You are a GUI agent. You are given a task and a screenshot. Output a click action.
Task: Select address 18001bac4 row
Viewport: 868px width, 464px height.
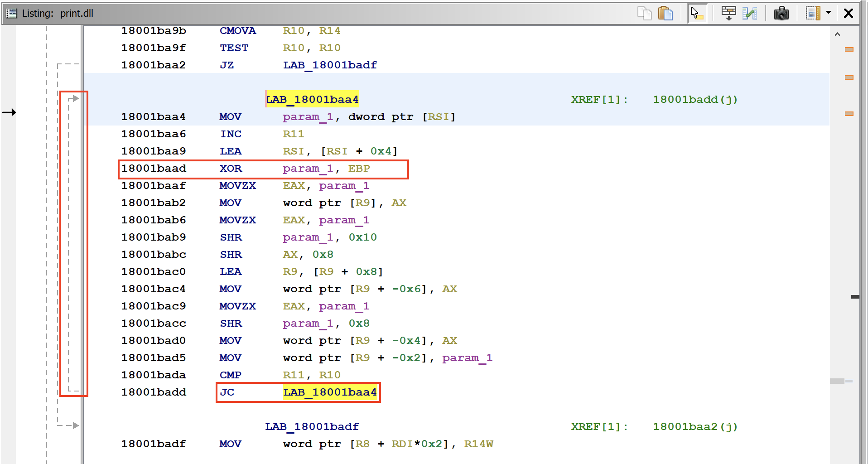[x=154, y=289]
